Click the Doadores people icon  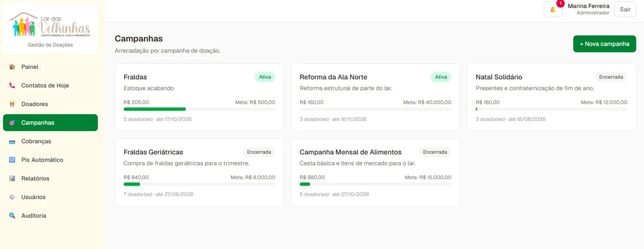12,104
